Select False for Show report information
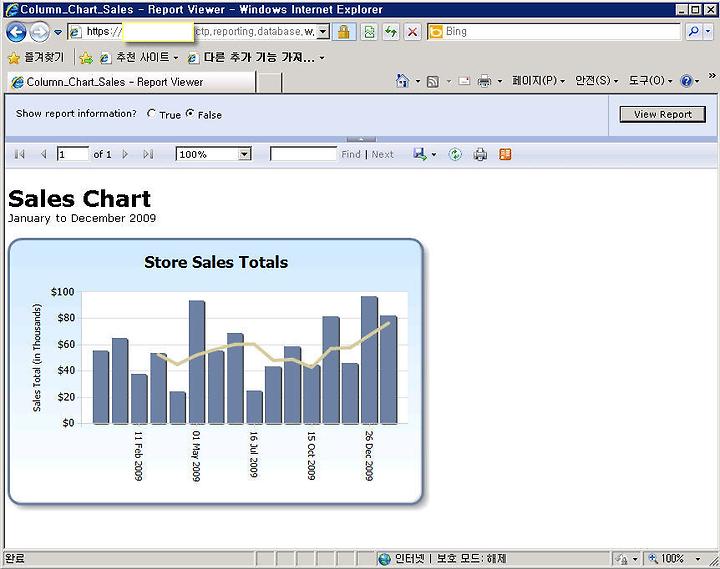Image resolution: width=720 pixels, height=569 pixels. tap(190, 113)
